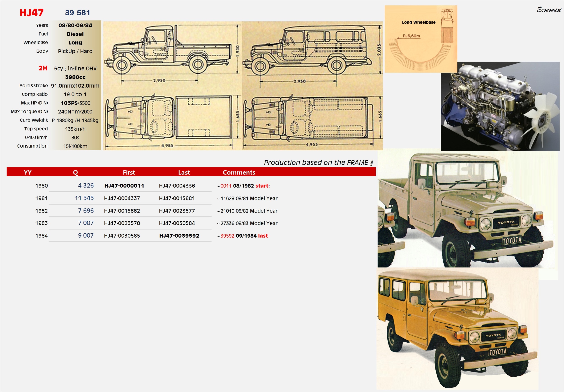Click the Comments column header
The width and height of the screenshot is (564, 392).
pos(239,172)
